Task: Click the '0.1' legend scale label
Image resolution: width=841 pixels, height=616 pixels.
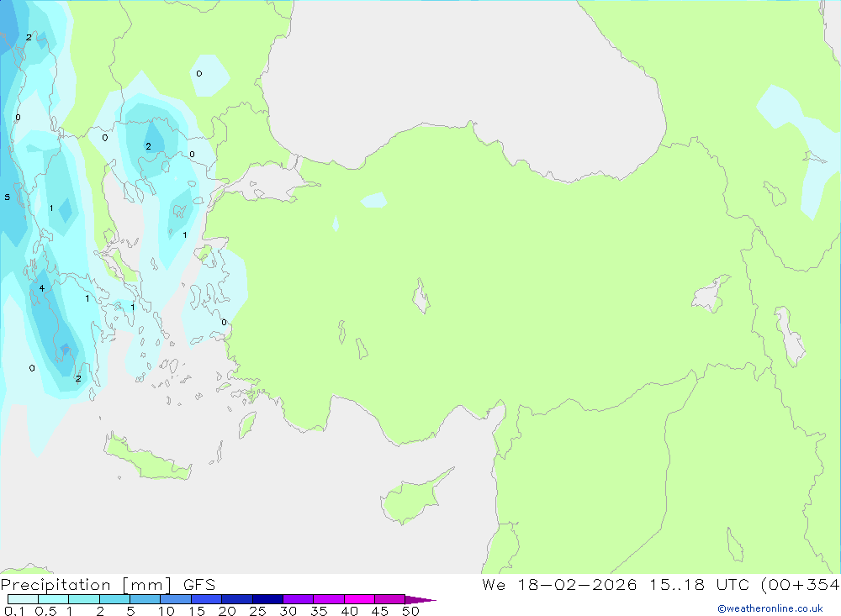Action: point(14,611)
